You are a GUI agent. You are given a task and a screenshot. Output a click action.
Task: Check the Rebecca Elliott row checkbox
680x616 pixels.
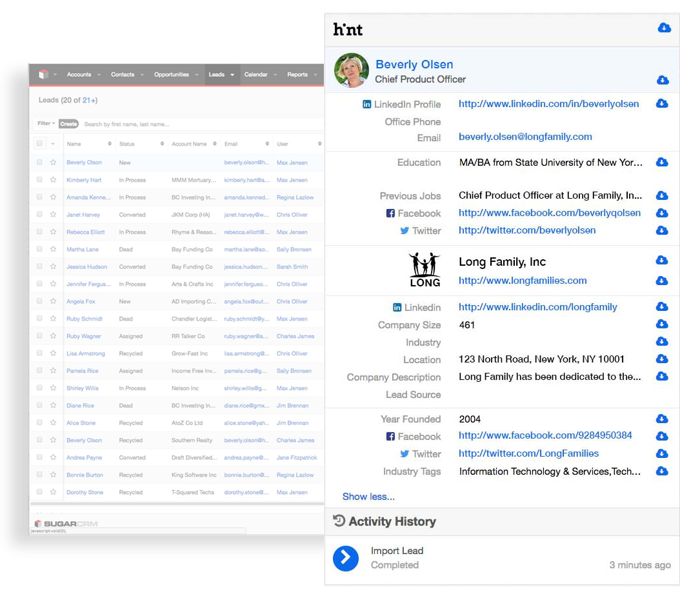[x=39, y=232]
